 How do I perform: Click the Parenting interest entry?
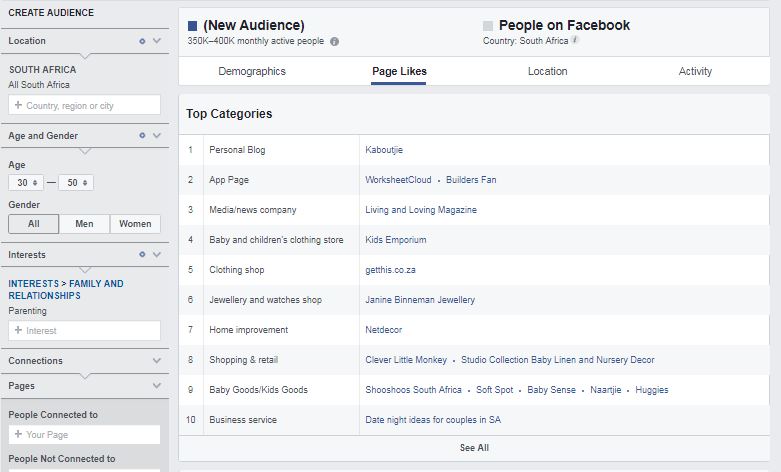[x=27, y=311]
